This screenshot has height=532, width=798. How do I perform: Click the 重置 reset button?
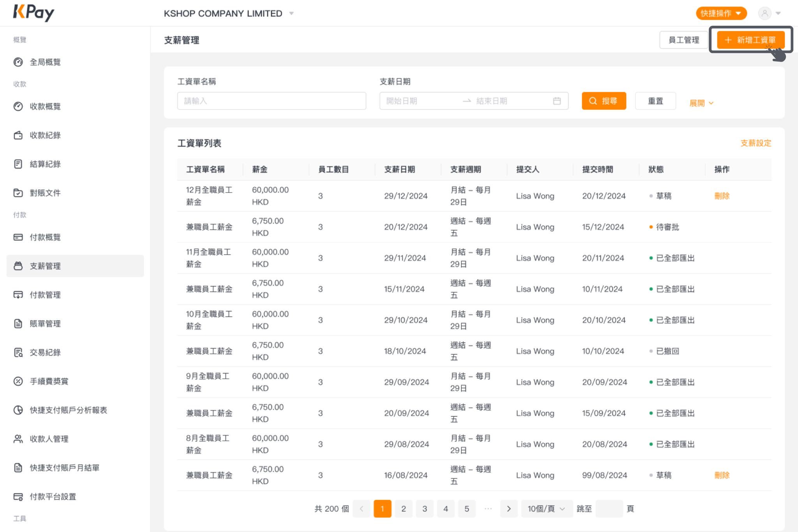(x=655, y=101)
